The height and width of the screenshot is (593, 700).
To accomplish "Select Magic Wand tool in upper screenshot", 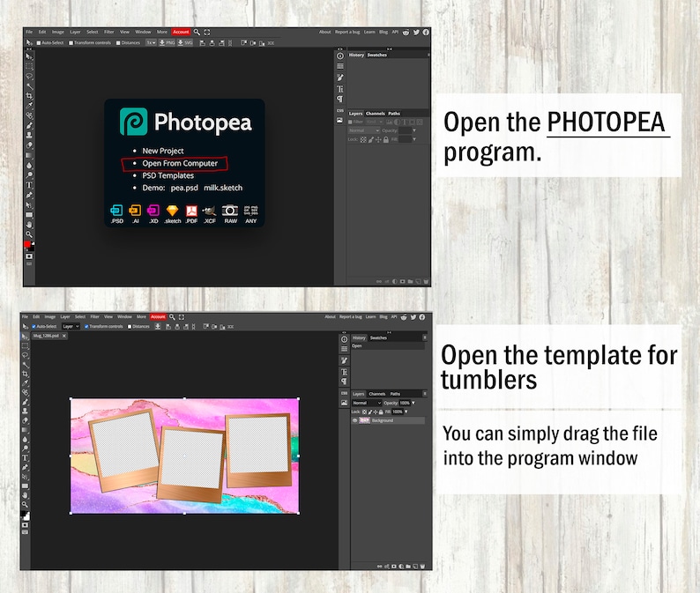I will [29, 86].
